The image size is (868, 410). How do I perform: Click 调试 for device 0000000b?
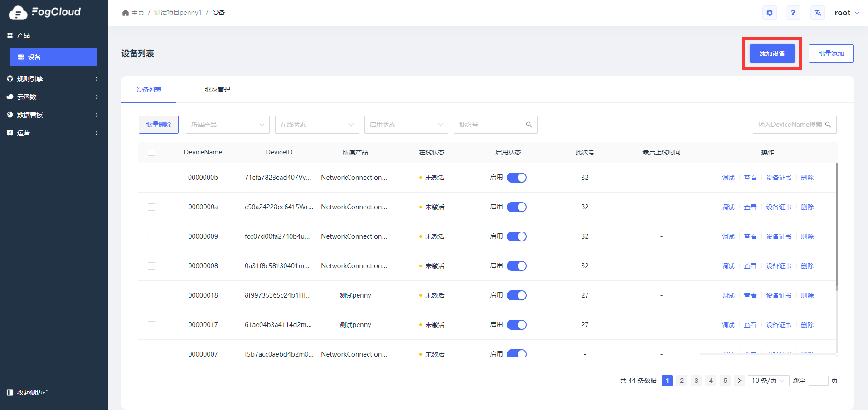728,178
